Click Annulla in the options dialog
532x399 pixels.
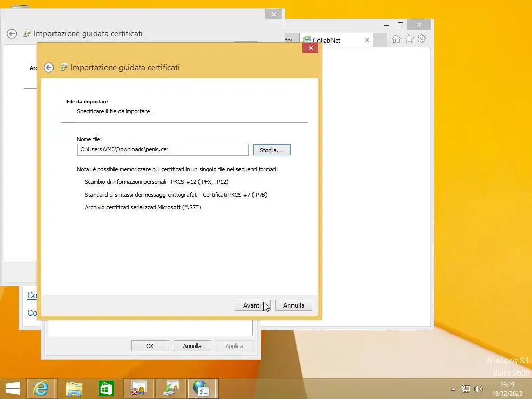point(192,346)
